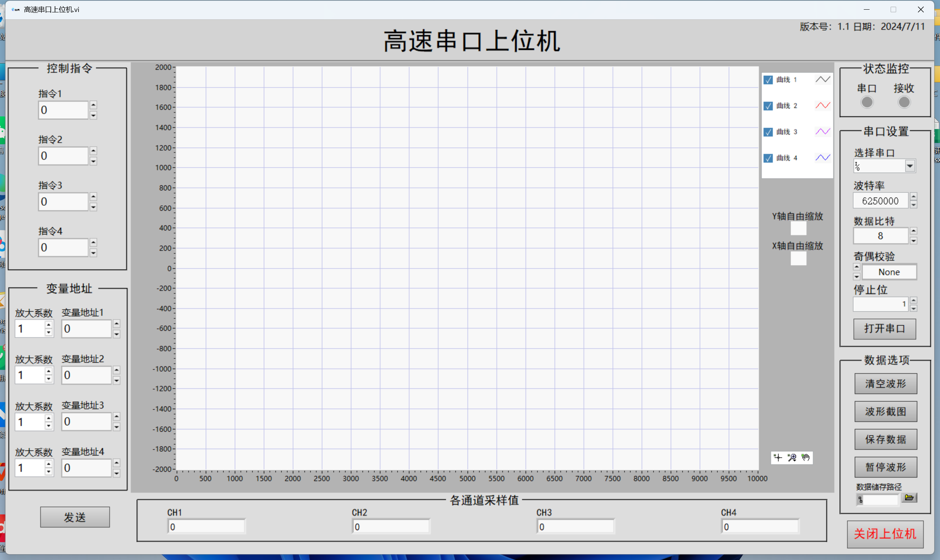
Task: Open the 选择串口 dropdown
Action: coord(910,166)
